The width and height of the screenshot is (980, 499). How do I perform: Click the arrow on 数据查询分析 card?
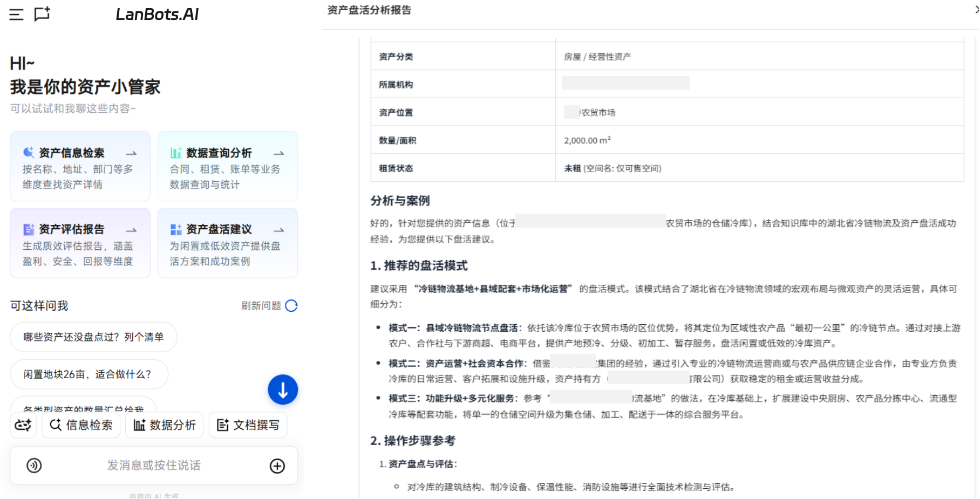tap(278, 154)
